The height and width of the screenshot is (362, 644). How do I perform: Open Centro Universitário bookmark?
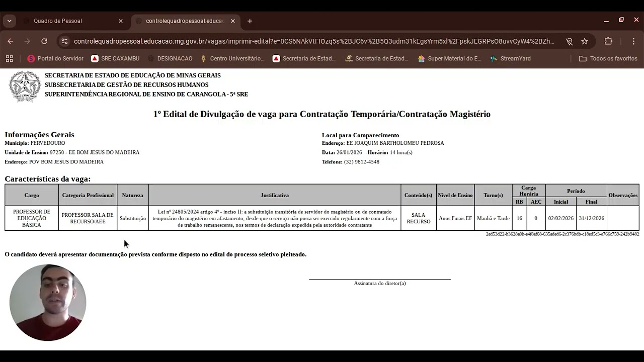coord(232,58)
